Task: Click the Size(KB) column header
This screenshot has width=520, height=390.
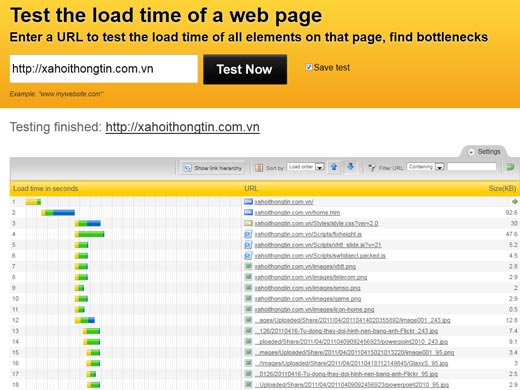Action: tap(502, 189)
